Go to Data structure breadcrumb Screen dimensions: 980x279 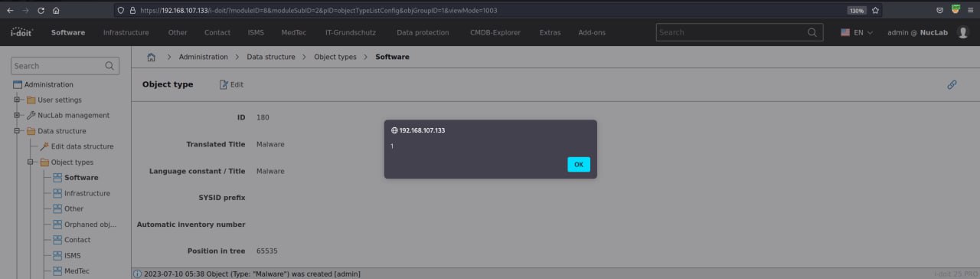[271, 57]
